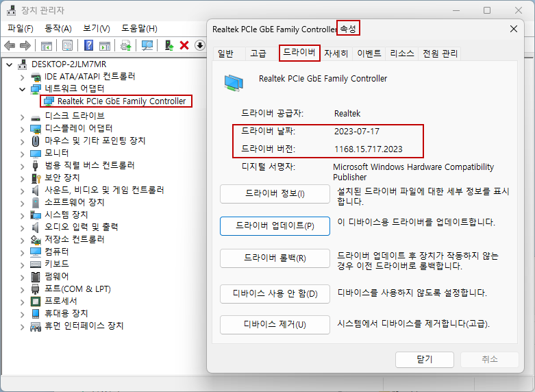Open the 보기(V) menu
This screenshot has width=535, height=392.
coord(97,29)
